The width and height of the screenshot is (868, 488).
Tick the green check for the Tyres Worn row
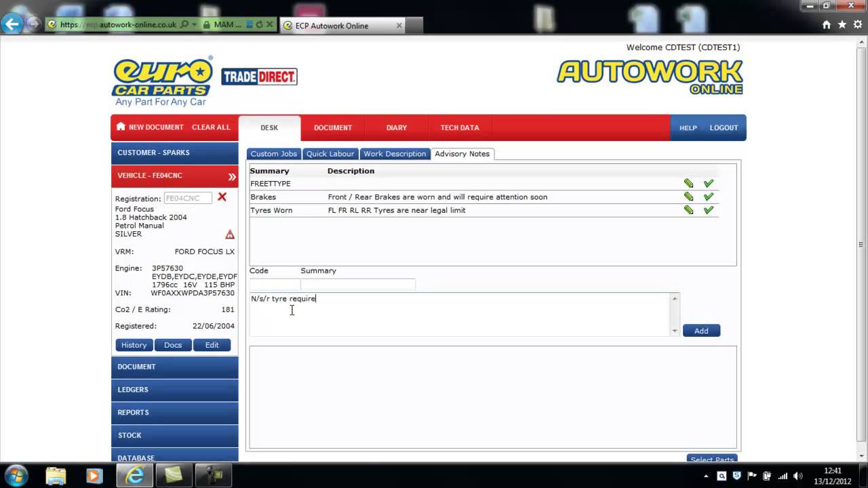click(709, 210)
